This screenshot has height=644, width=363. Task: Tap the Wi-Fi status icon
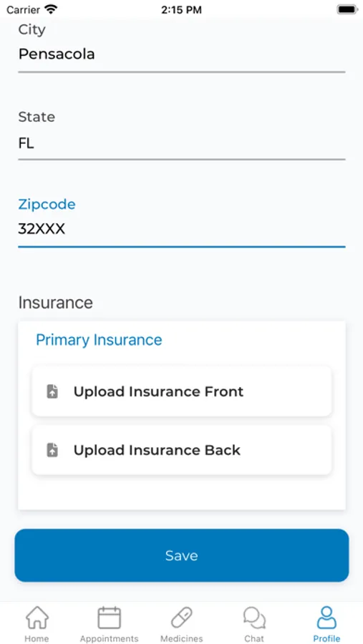click(51, 9)
